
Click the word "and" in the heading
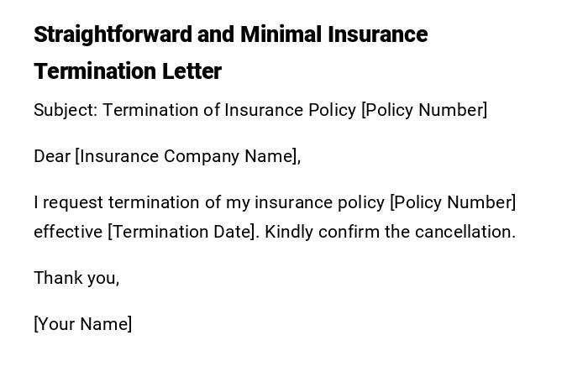pos(216,34)
